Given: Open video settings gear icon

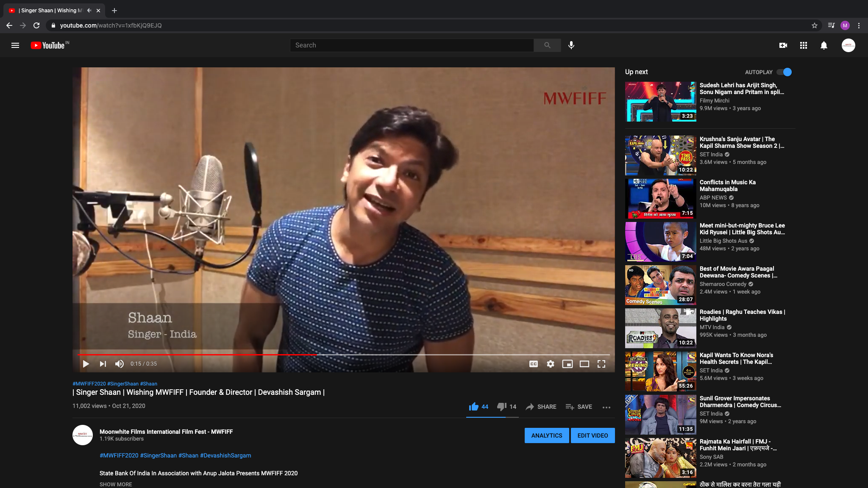Looking at the screenshot, I should [x=551, y=364].
